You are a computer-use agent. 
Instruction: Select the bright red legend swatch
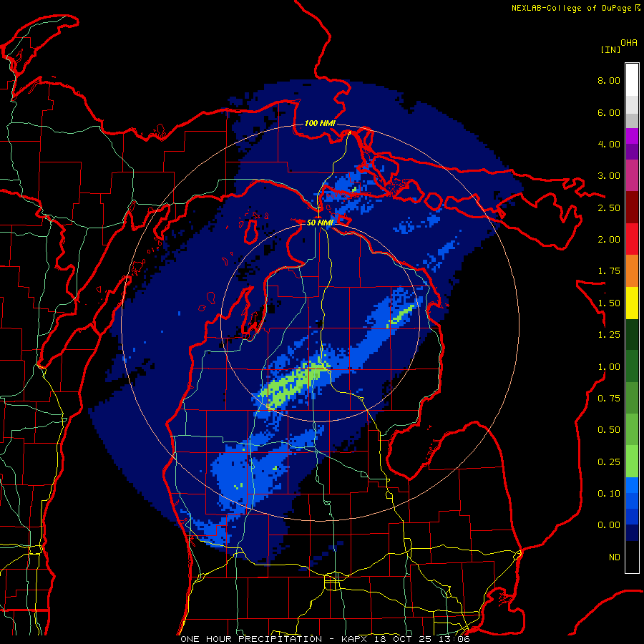click(632, 239)
